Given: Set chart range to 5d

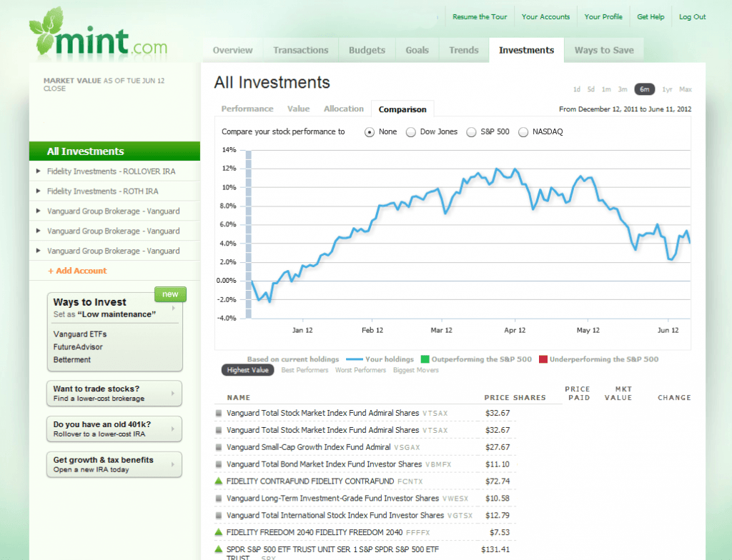Looking at the screenshot, I should coord(591,89).
